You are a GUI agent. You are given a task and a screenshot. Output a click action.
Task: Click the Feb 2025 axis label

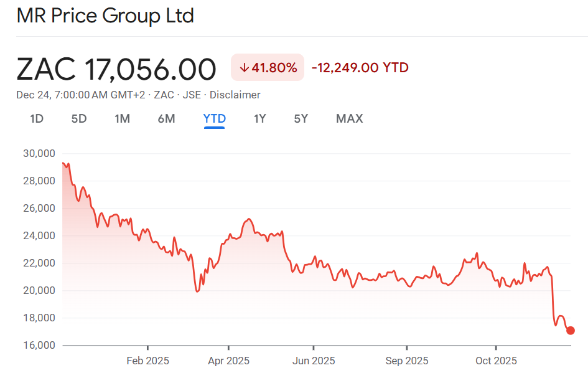(147, 361)
